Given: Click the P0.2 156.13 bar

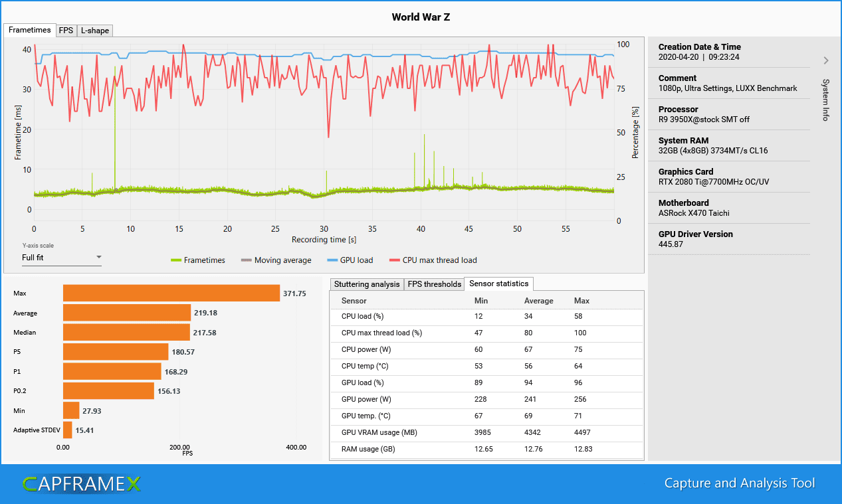Looking at the screenshot, I should point(108,391).
